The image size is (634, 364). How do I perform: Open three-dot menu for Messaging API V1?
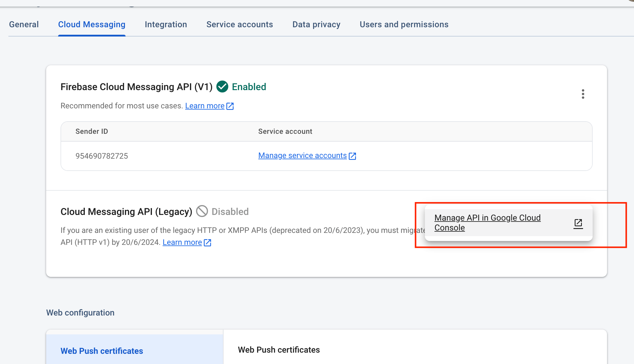click(583, 94)
